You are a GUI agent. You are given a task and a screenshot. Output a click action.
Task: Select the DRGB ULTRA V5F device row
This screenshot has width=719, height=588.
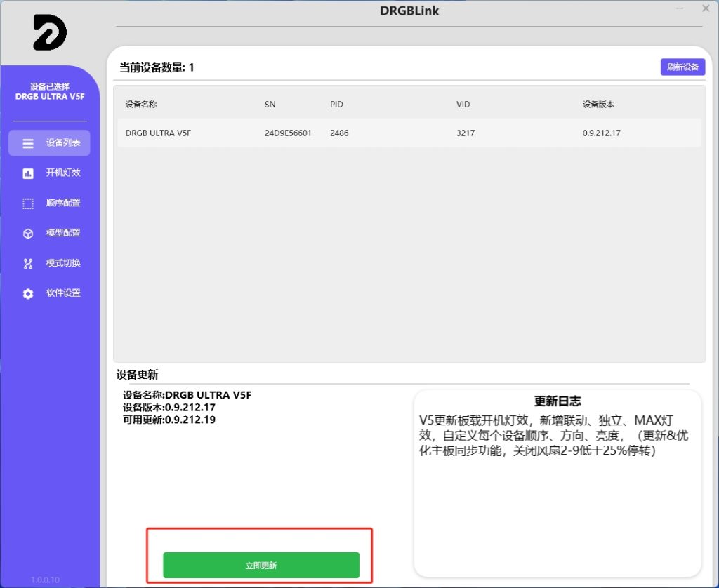point(409,133)
